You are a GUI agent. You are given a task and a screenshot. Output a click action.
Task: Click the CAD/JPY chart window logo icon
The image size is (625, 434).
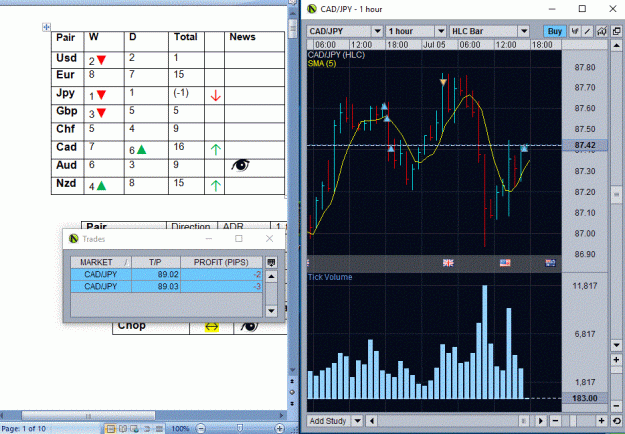click(312, 9)
